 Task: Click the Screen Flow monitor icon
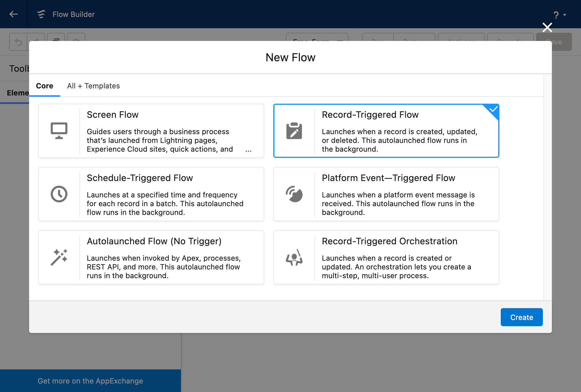59,131
